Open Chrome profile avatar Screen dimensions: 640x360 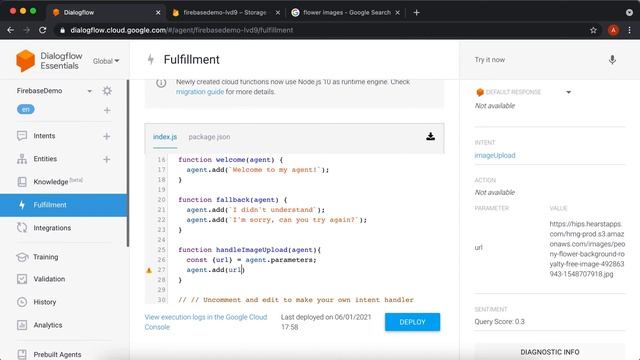coord(613,30)
